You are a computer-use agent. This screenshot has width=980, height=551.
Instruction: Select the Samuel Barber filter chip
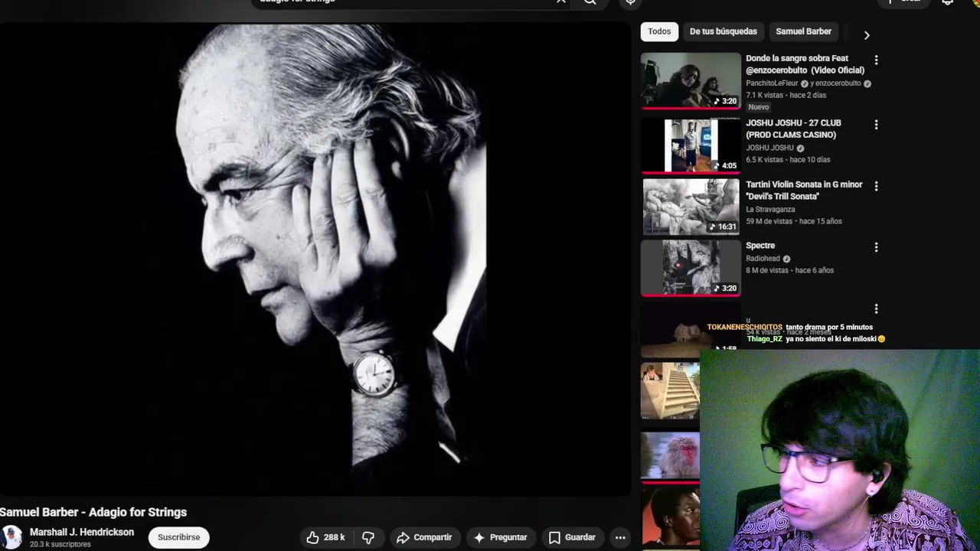[803, 31]
